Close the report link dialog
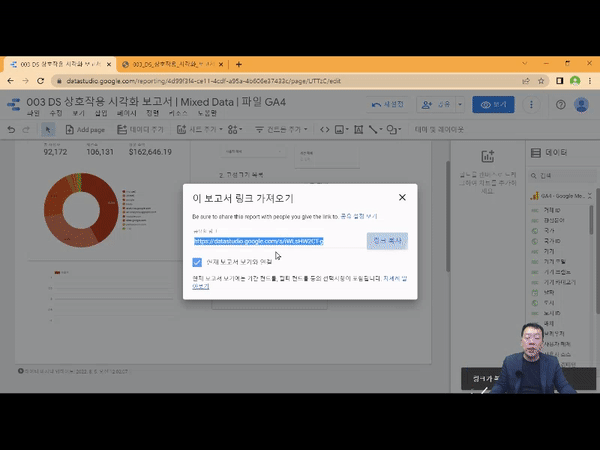 pyautogui.click(x=402, y=197)
